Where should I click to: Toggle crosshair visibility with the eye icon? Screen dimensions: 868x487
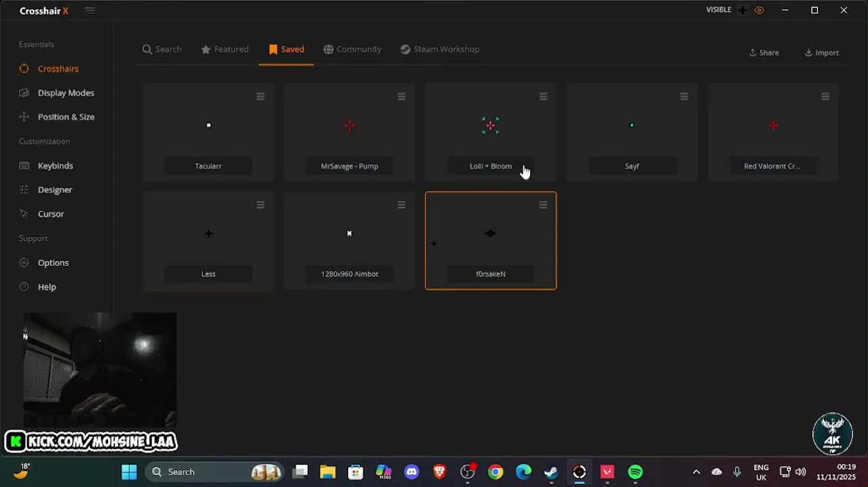[x=759, y=10]
